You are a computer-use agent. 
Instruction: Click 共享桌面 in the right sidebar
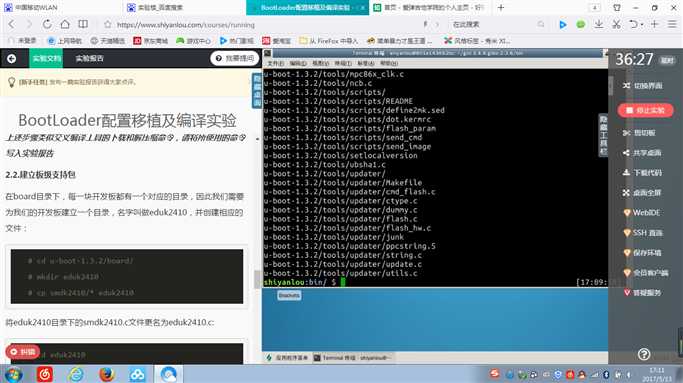pyautogui.click(x=642, y=153)
